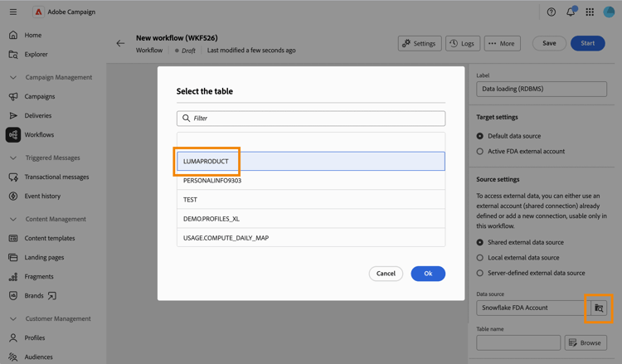
Task: Open the help question mark icon
Action: (x=551, y=12)
